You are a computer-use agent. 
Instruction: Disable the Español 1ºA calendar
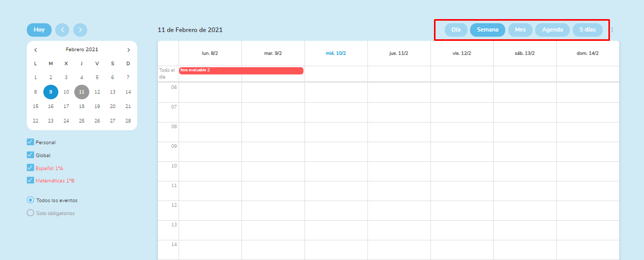coord(30,167)
